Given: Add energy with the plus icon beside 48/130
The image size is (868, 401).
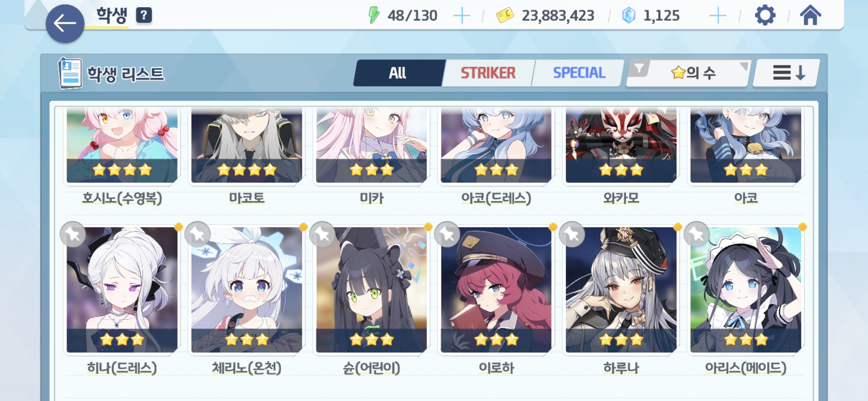Looking at the screenshot, I should click(x=462, y=16).
